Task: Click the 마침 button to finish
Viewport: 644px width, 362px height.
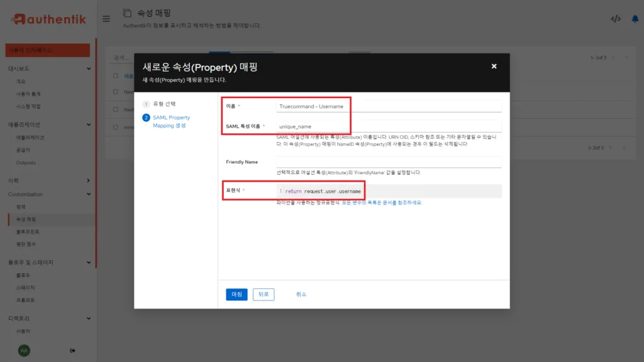Action: pyautogui.click(x=236, y=294)
